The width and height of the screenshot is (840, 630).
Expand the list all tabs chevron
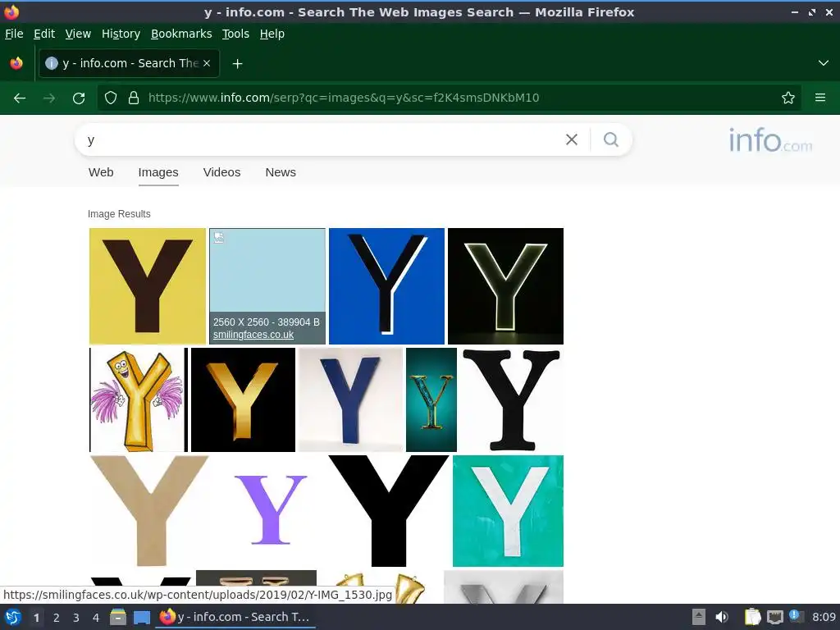(824, 63)
